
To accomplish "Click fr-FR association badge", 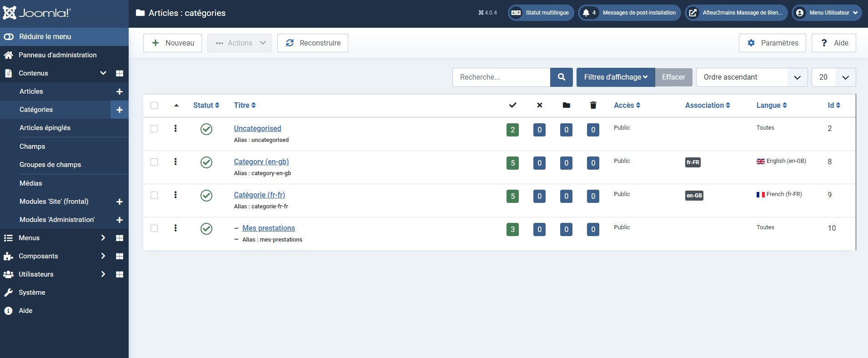I will click(693, 162).
